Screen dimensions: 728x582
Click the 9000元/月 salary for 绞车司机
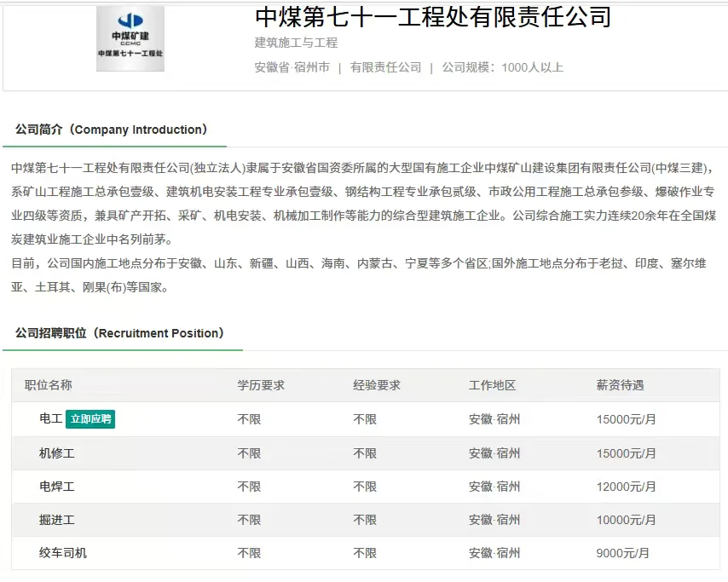(622, 553)
